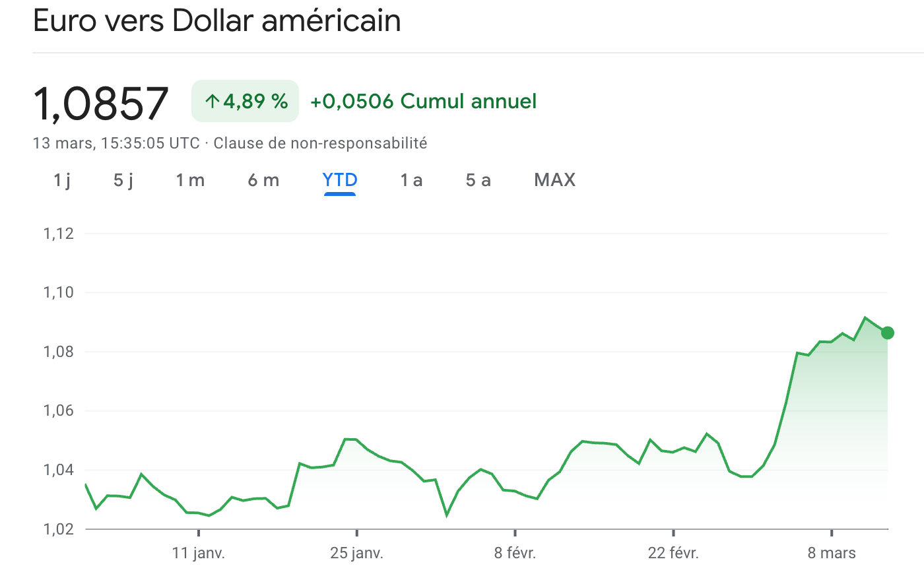This screenshot has width=924, height=582.
Task: Click the 11 janv. date label
Action: coord(199,553)
